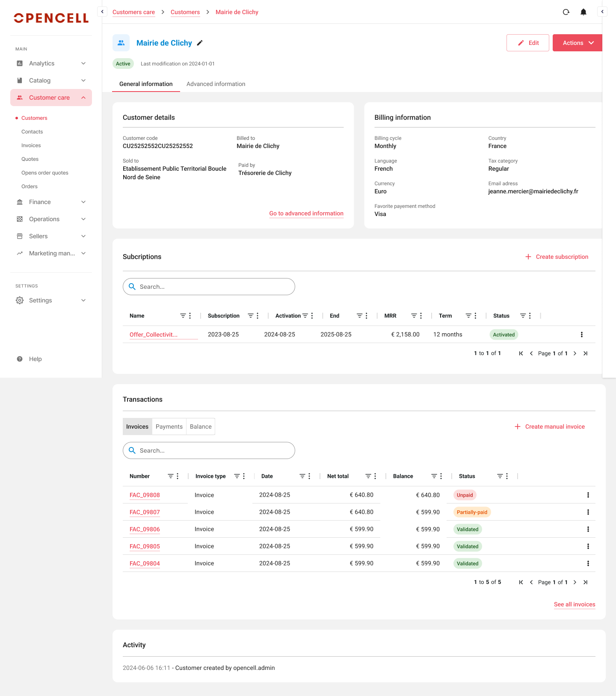Filter the Net total column

coord(368,476)
